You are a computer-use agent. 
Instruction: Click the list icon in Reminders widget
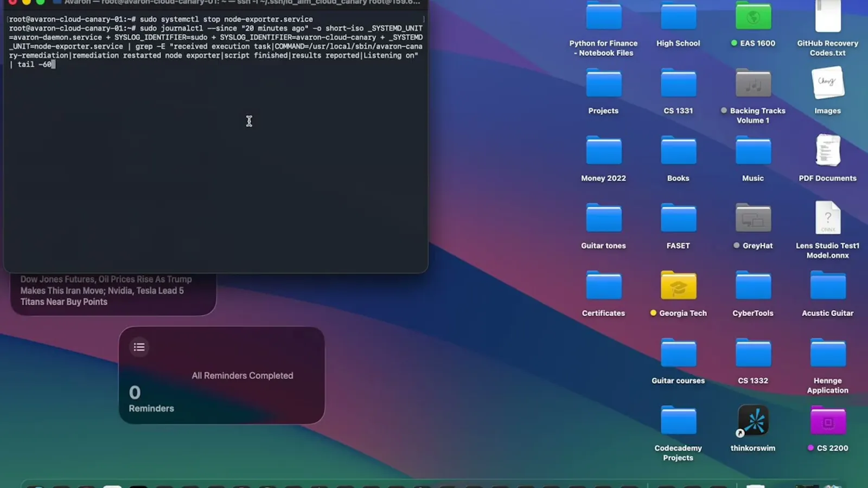coord(139,347)
